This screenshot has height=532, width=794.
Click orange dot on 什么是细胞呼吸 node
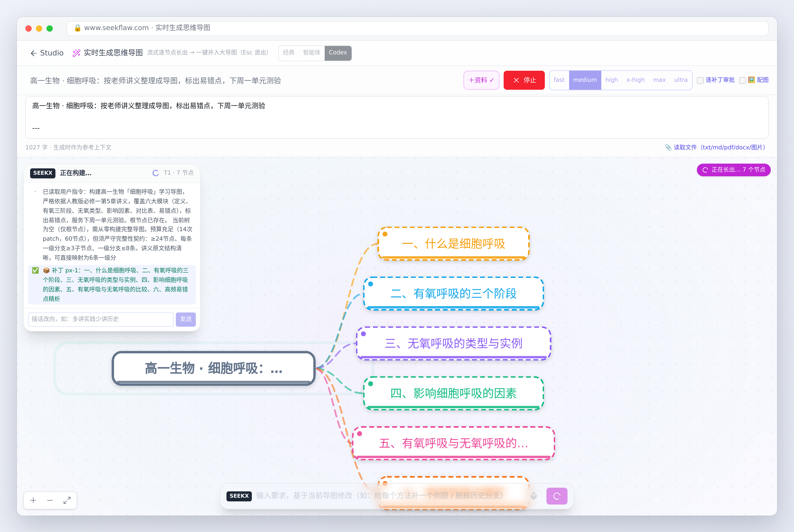[x=385, y=234]
